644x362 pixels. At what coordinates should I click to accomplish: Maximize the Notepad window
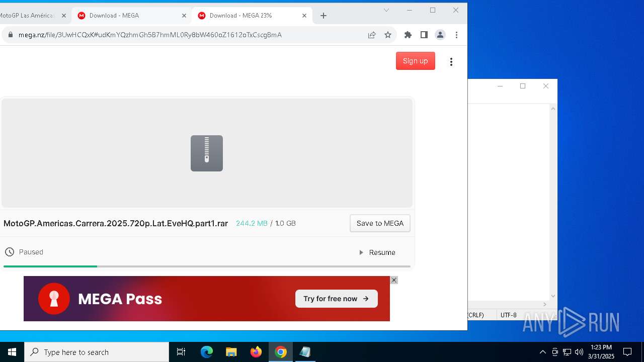coord(523,86)
